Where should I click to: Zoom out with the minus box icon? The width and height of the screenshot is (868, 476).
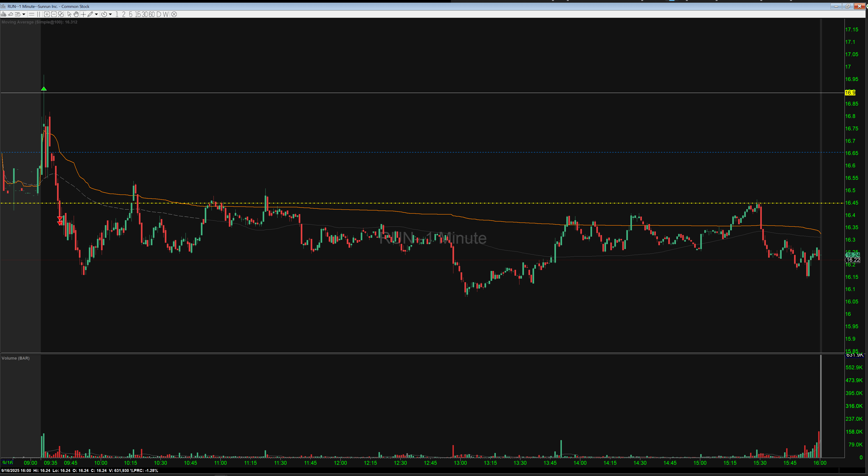54,14
